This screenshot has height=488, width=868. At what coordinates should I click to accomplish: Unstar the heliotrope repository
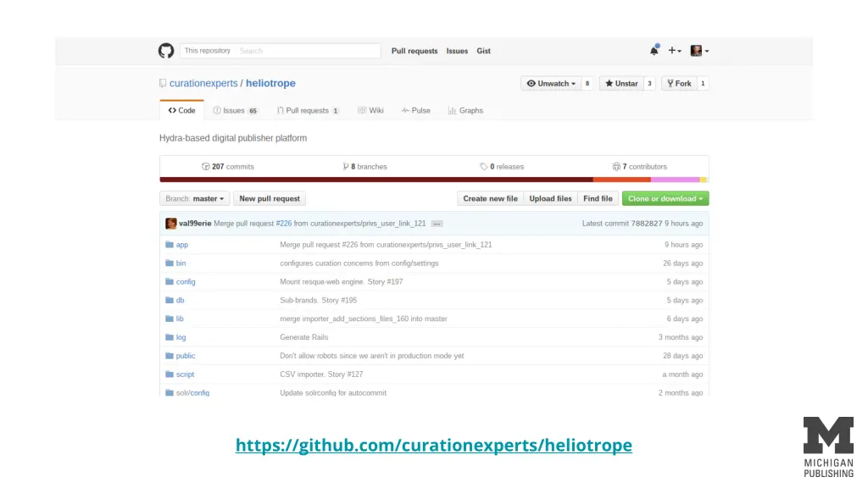[621, 84]
